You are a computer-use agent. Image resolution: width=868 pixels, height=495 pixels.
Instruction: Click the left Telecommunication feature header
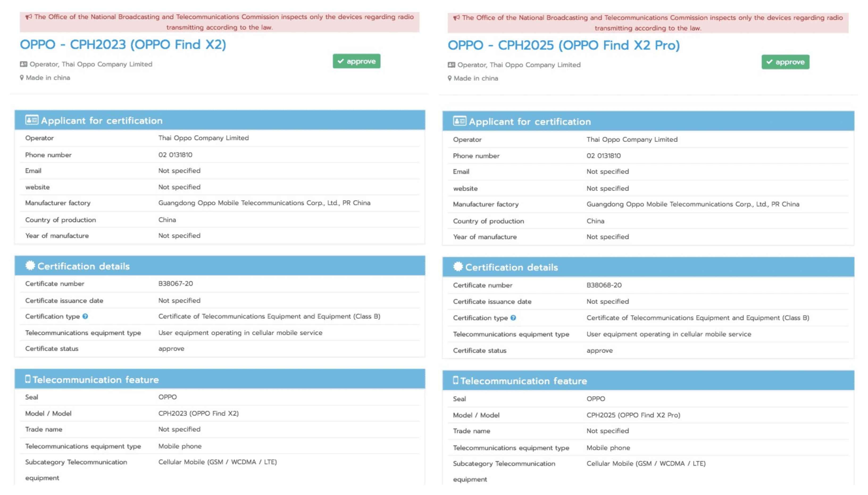(x=220, y=379)
